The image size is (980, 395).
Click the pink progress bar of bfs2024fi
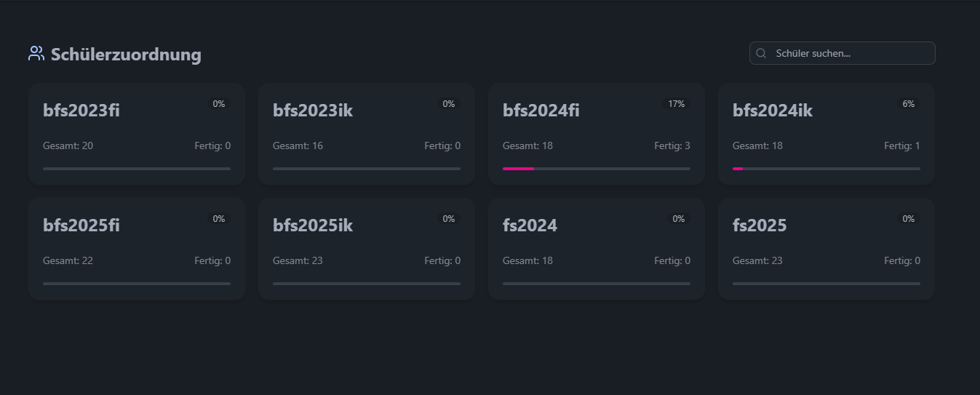519,169
